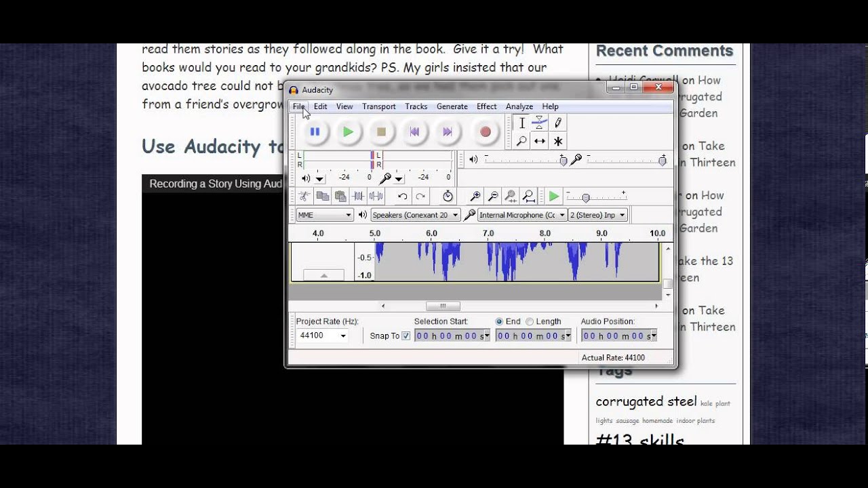Open the Speakers (Conexant) output device dropdown
The height and width of the screenshot is (488, 868).
(x=416, y=215)
